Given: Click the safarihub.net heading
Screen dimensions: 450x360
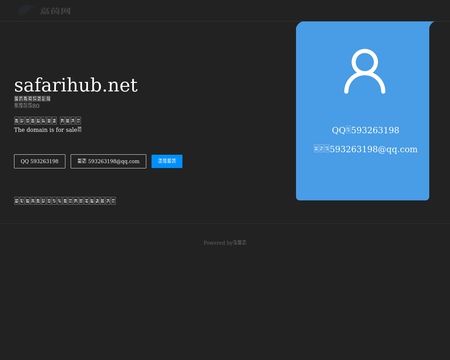Looking at the screenshot, I should [x=76, y=85].
